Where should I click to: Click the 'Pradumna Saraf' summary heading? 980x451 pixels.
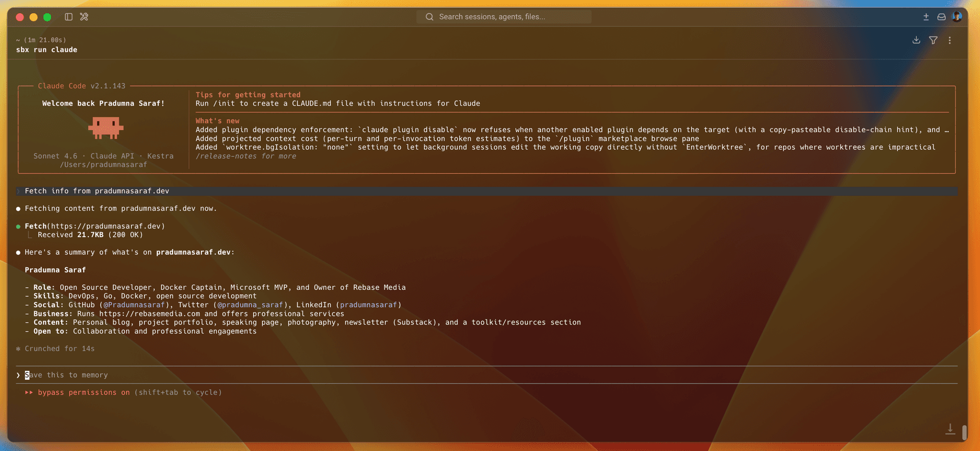(x=55, y=270)
